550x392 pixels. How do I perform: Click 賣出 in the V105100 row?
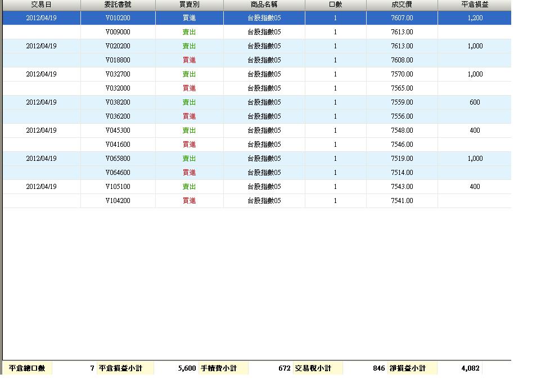coord(190,186)
